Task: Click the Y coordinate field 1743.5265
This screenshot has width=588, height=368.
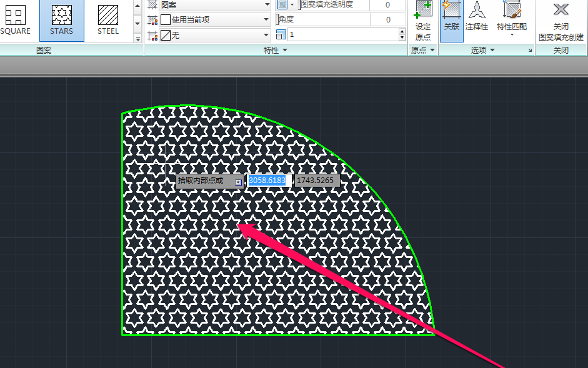Action: tap(317, 181)
